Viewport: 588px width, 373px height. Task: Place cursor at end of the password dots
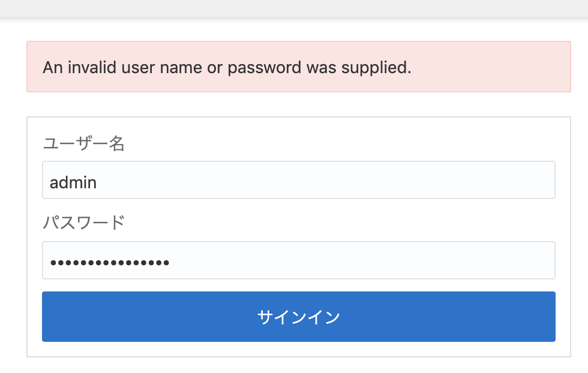coord(170,263)
